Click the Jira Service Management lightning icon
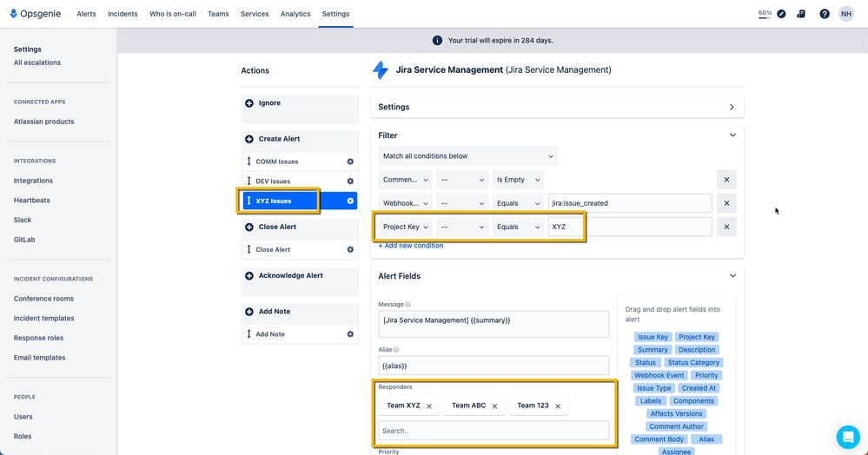The height and width of the screenshot is (455, 868). (381, 70)
